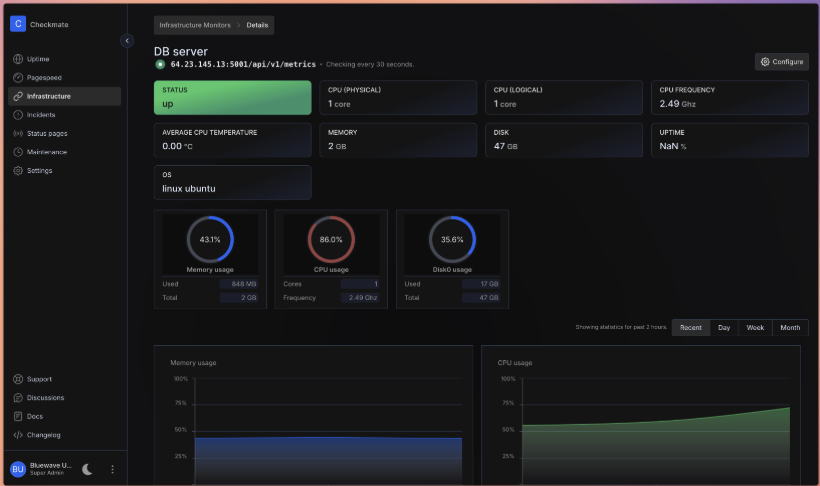The height and width of the screenshot is (486, 820).
Task: Open the user options three-dot menu
Action: (112, 469)
